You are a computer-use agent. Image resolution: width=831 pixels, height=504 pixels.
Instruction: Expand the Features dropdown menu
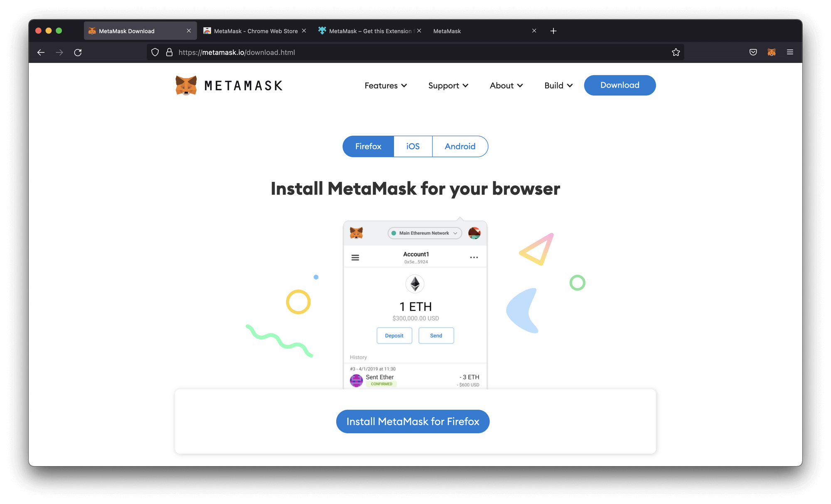[385, 85]
